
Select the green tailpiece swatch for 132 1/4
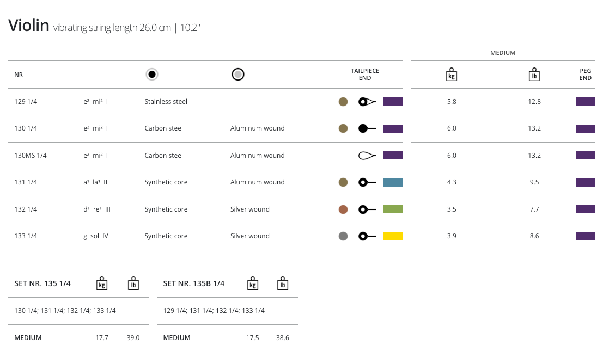click(x=393, y=209)
